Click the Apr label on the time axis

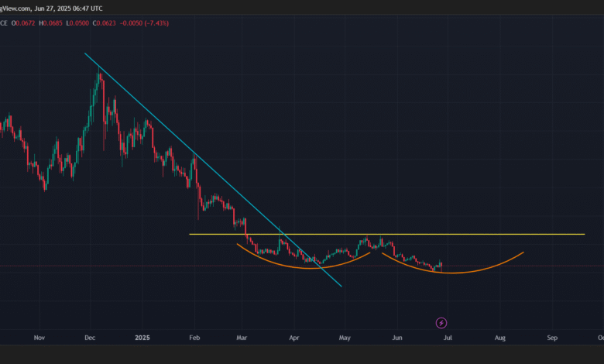coord(294,338)
